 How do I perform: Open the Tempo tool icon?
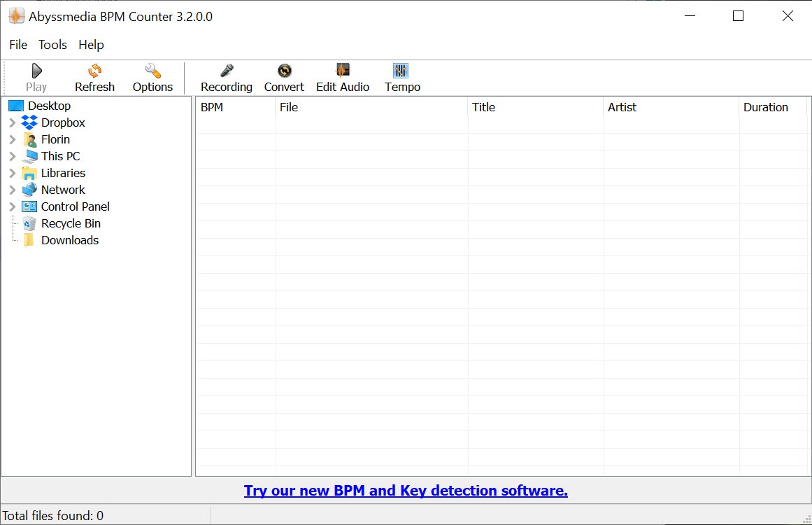[401, 71]
